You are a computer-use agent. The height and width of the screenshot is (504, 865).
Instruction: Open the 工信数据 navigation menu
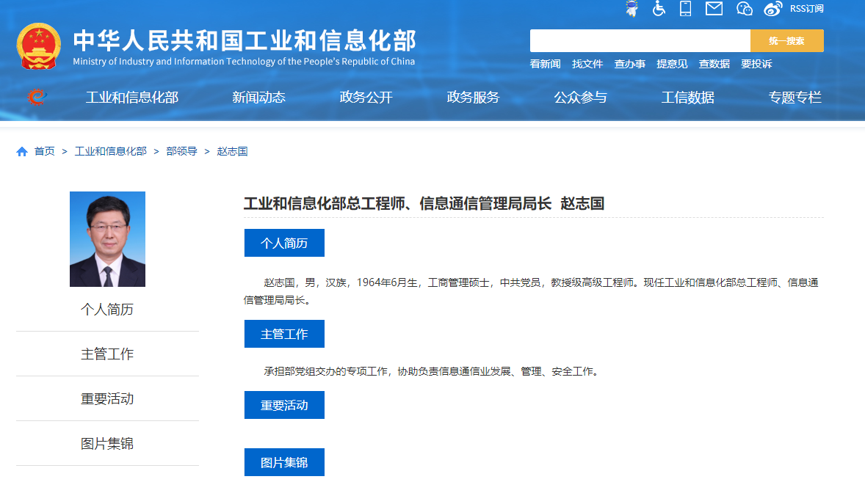click(x=687, y=98)
